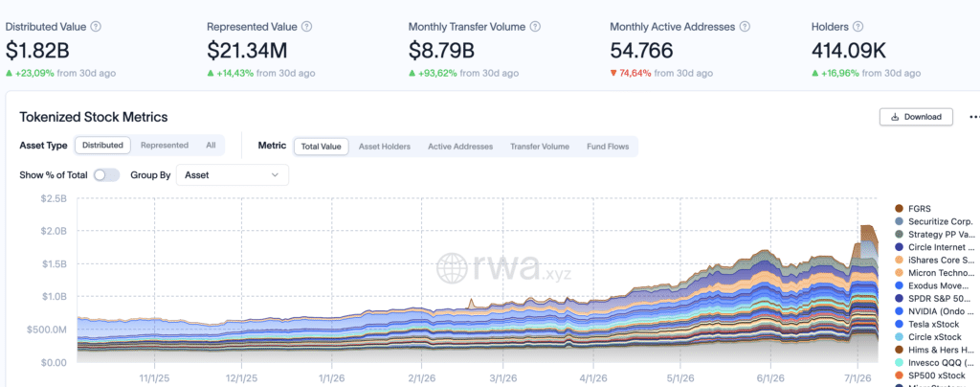980x387 pixels.
Task: Toggle Strategy PP legend color dot
Action: 899,235
